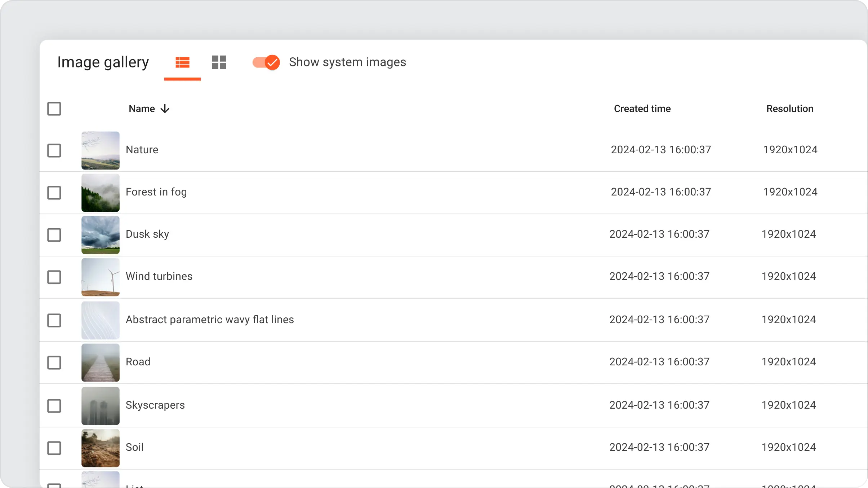The image size is (868, 488).
Task: Click the Abstract parametric wavy flat lines name
Action: 210,320
